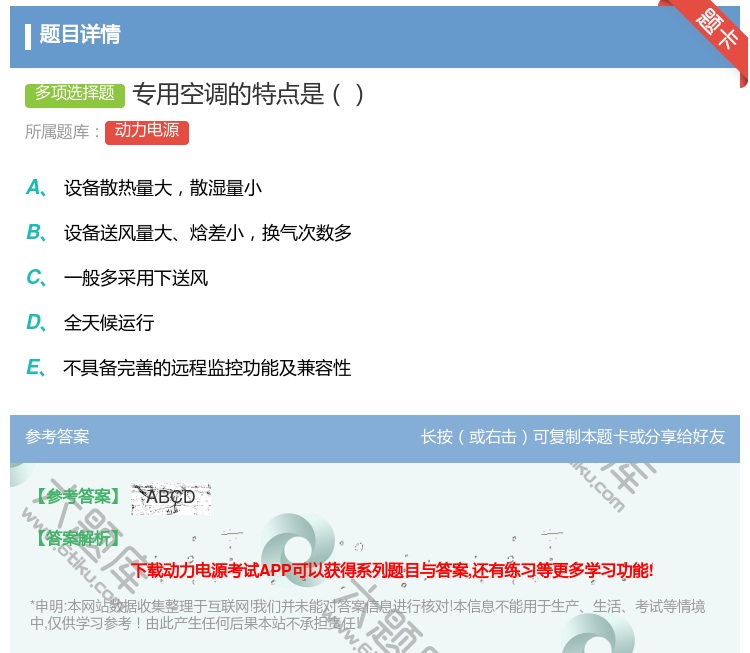
Task: Click the 题目详情 header title
Action: pos(80,34)
